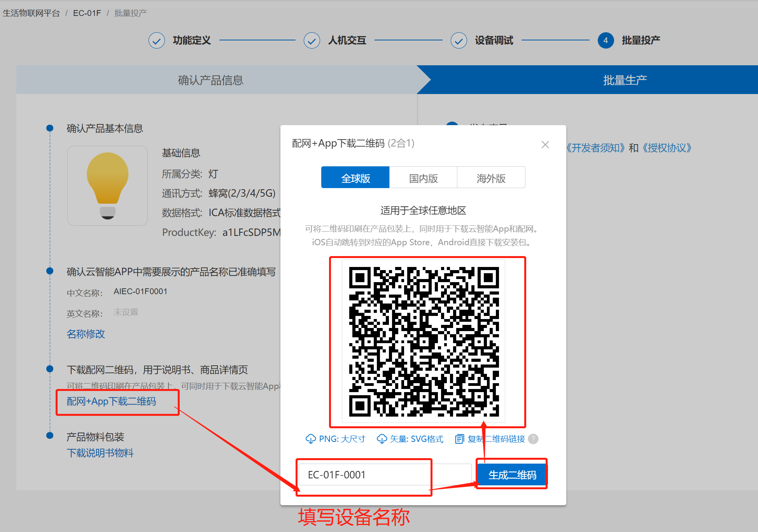Open the EC-01F breadcrumb menu item
This screenshot has height=532, width=758.
[87, 12]
